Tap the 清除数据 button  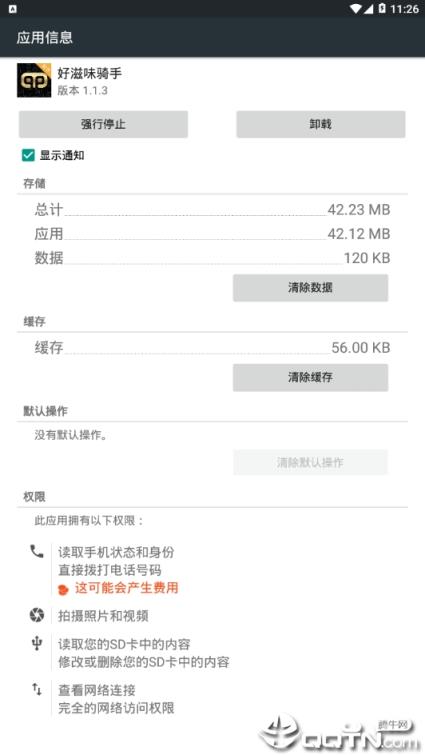(x=310, y=288)
